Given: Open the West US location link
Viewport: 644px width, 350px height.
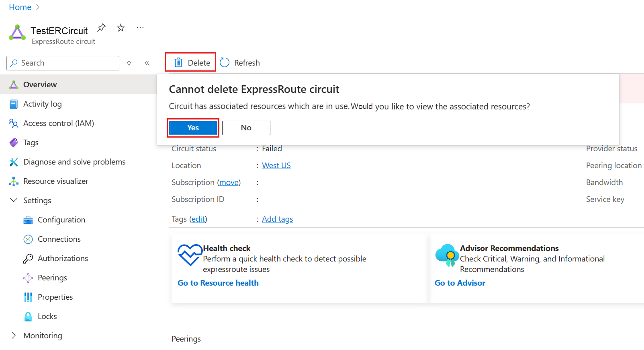Looking at the screenshot, I should (x=276, y=165).
